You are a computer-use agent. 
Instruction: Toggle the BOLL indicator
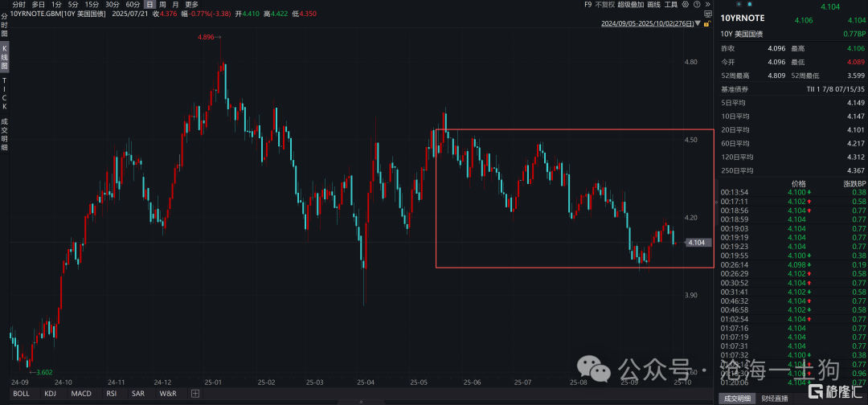pos(21,394)
